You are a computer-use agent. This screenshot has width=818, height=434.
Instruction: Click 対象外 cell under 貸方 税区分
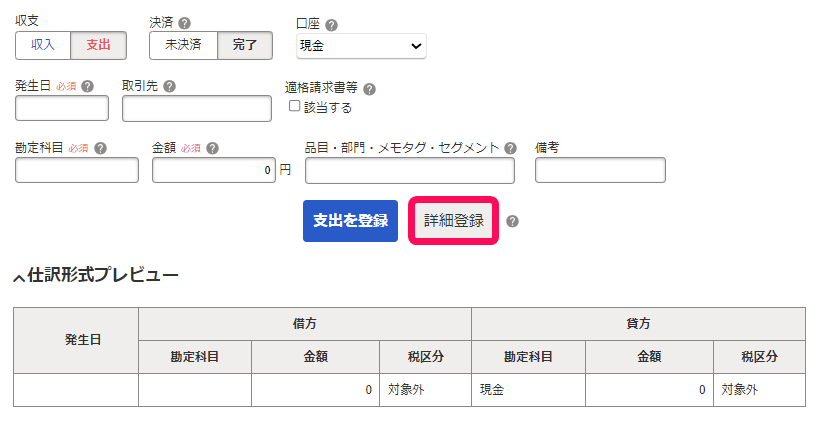pos(759,390)
